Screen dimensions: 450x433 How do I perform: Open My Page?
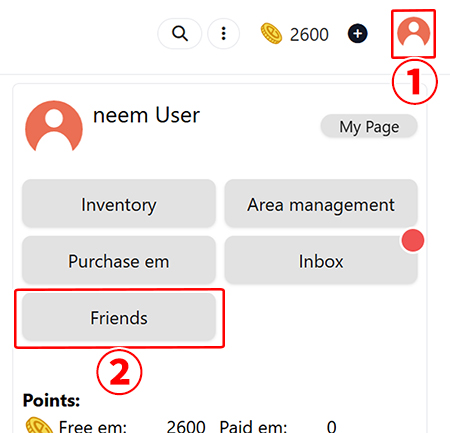click(x=369, y=127)
